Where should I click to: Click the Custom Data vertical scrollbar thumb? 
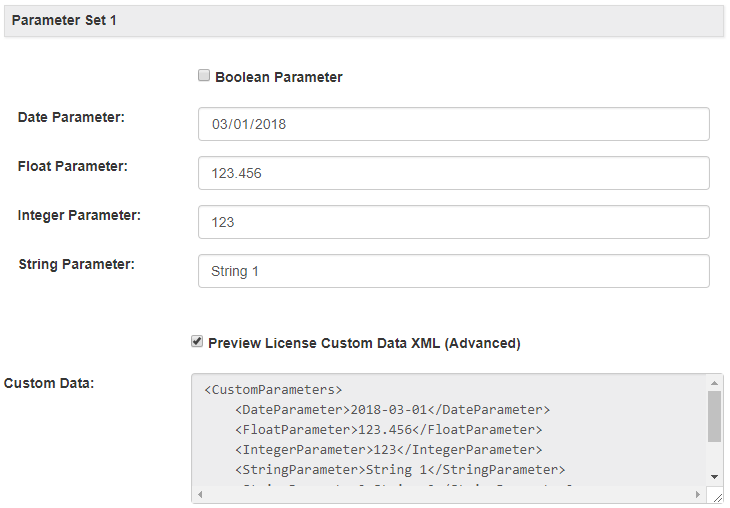click(714, 416)
